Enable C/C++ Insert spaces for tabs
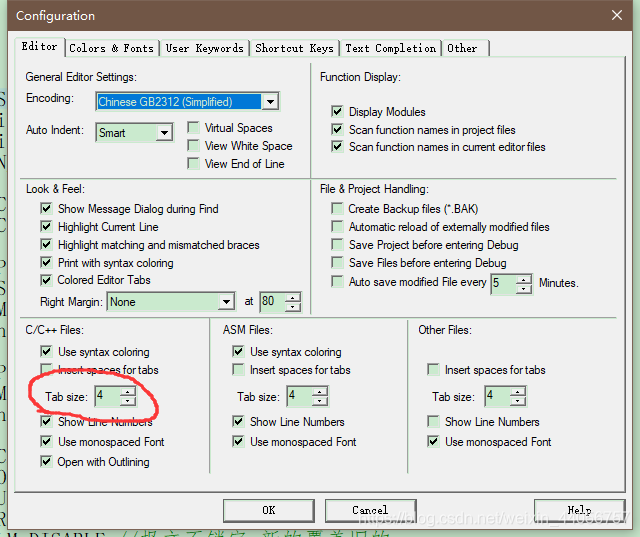The height and width of the screenshot is (537, 640). [x=46, y=369]
